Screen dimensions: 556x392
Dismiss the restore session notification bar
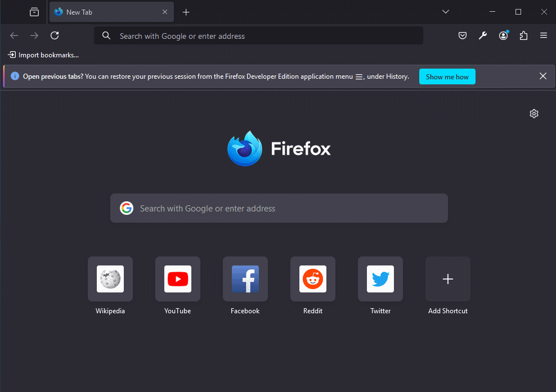(542, 76)
